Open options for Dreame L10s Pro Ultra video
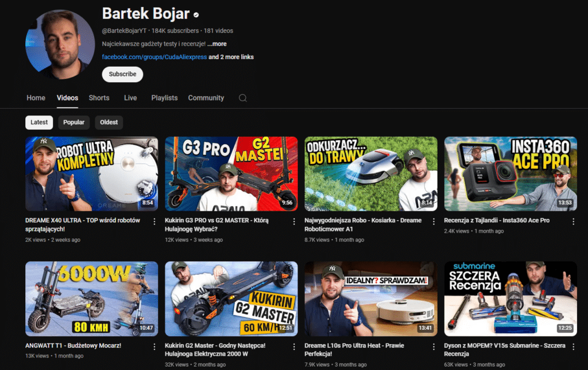Screen dimensions: 588x370 [434, 346]
